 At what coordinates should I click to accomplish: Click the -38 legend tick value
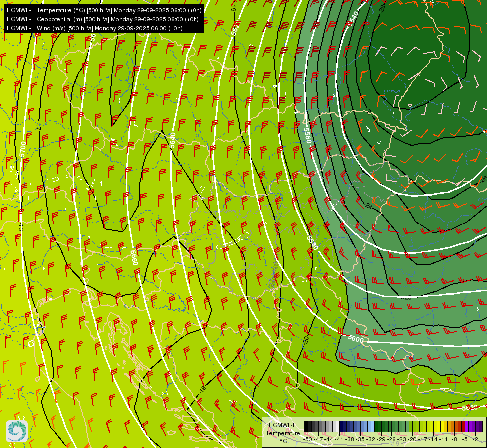pyautogui.click(x=350, y=439)
